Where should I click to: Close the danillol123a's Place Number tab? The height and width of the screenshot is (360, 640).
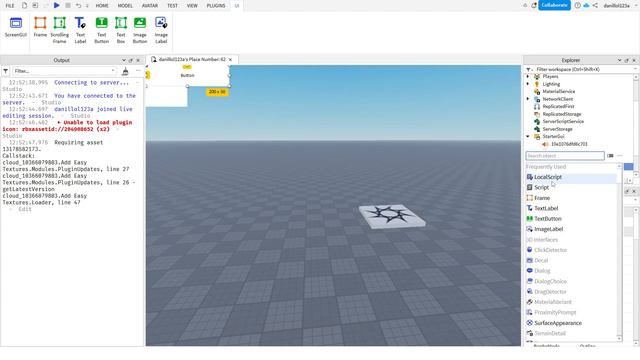230,60
